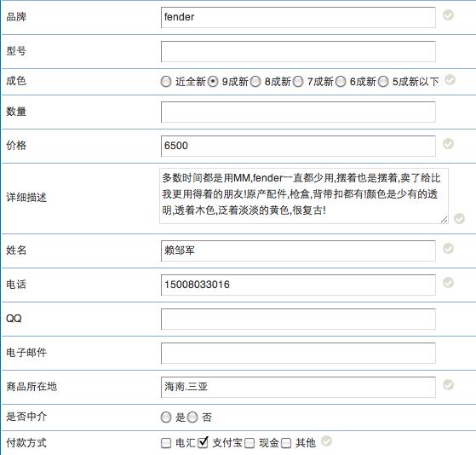476x455 pixels.
Task: Click the validation checkmark next to 电话 field
Action: pos(448,283)
